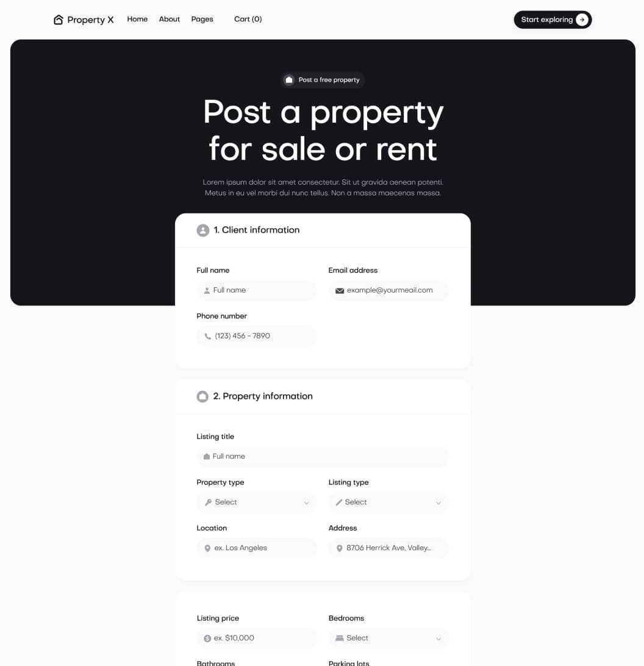This screenshot has height=666, width=644.
Task: Click the dollar icon in Listing price field
Action: click(207, 638)
